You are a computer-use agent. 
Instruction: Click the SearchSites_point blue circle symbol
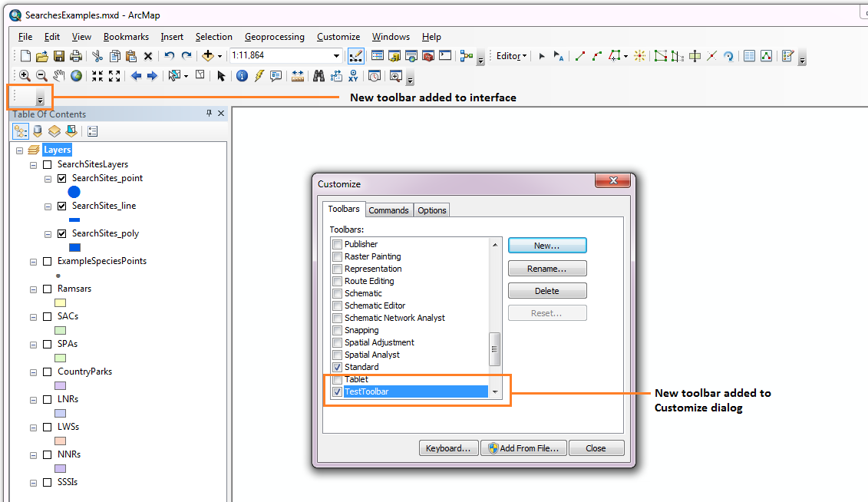74,192
